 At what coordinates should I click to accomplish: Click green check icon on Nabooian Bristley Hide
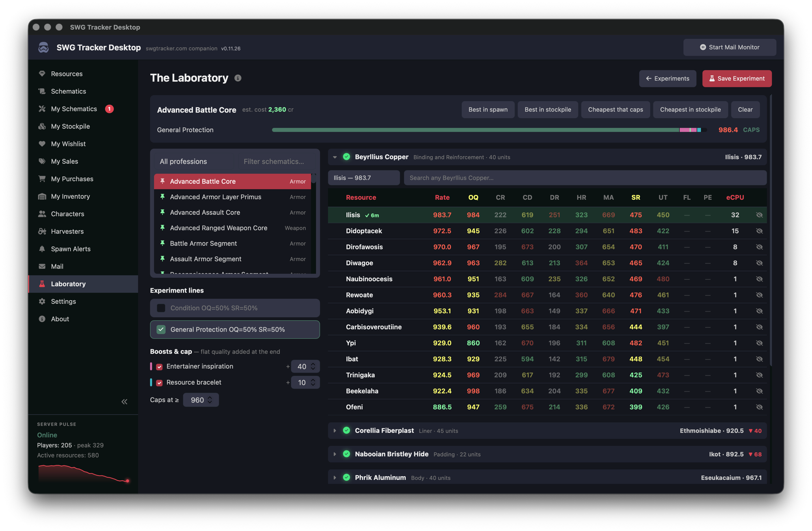coord(346,454)
